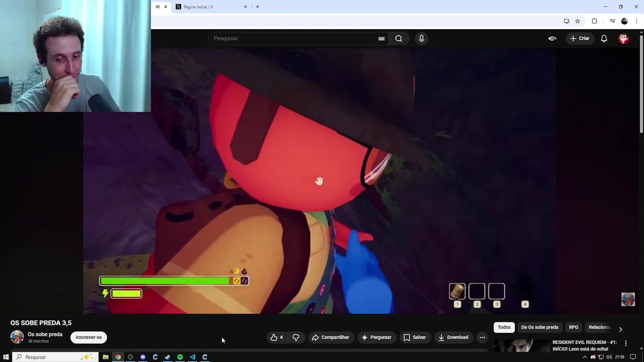Select the Todos filter chip
644x362 pixels.
pyautogui.click(x=504, y=327)
